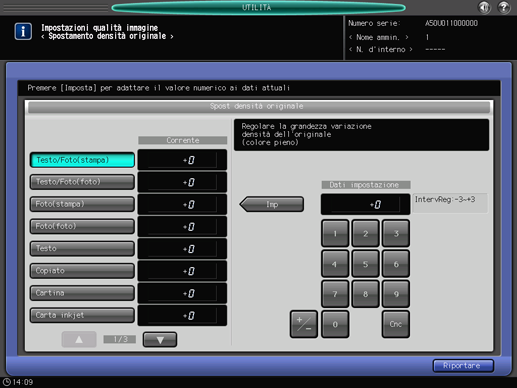Select Testo/Foto(foto) mode
517x388 pixels.
coord(82,182)
